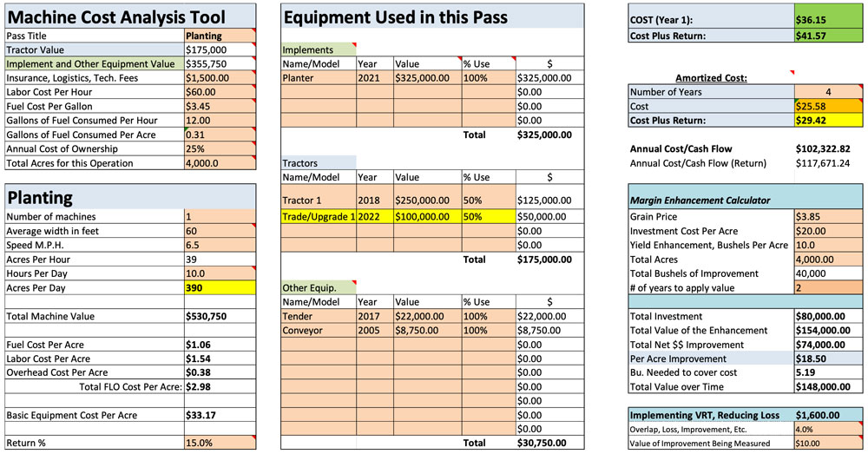Click the Speed M.P.H. value 6.5
This screenshot has width=868, height=454.
point(220,245)
